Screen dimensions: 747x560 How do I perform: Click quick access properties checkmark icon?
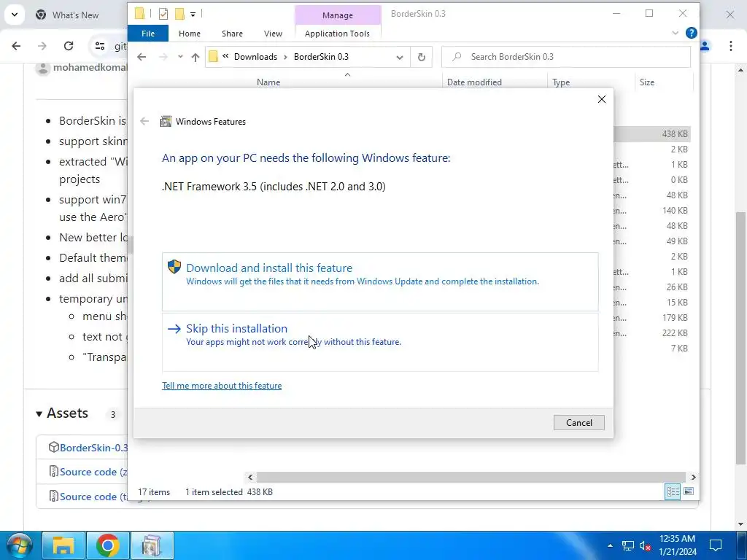[x=163, y=14]
